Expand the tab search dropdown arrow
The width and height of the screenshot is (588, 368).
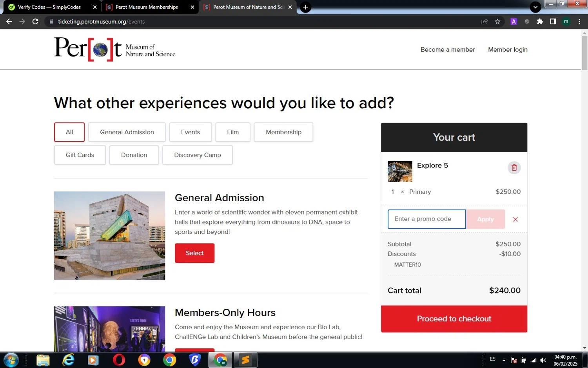click(x=535, y=7)
